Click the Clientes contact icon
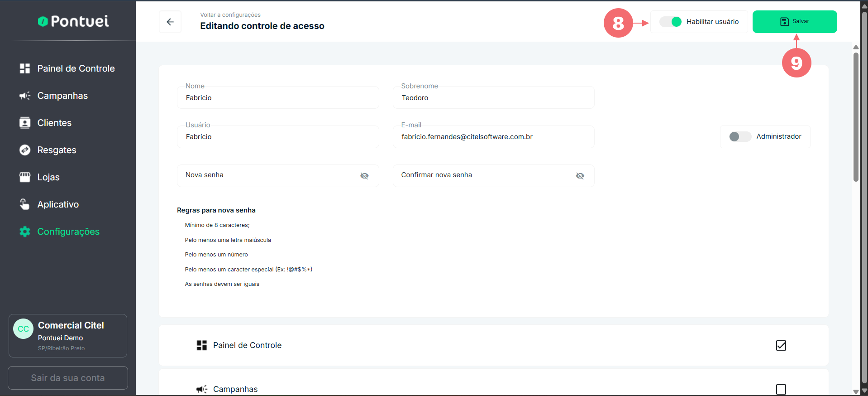Screen dimensions: 868x396 pyautogui.click(x=25, y=123)
